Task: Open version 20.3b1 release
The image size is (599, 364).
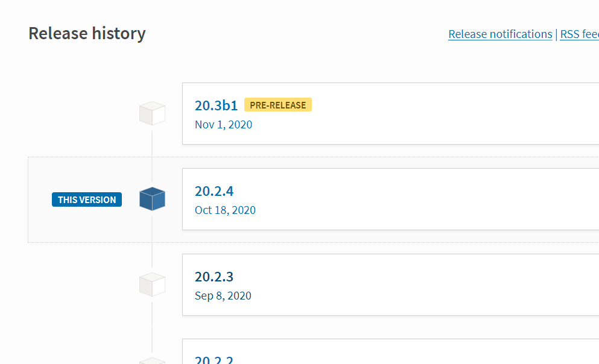Action: 216,105
